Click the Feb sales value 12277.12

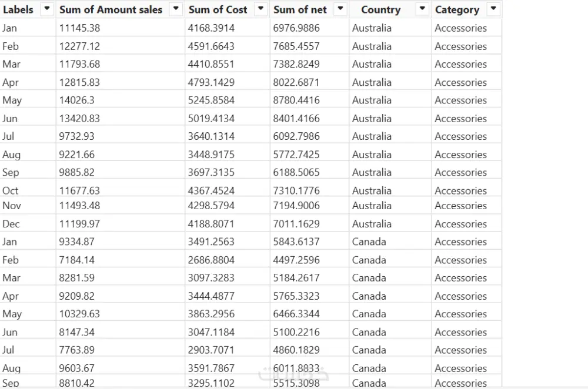79,46
